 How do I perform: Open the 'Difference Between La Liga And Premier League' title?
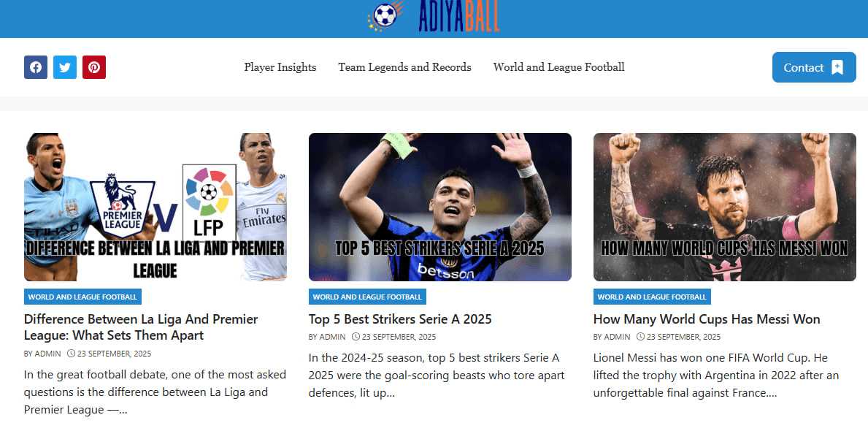coord(141,327)
